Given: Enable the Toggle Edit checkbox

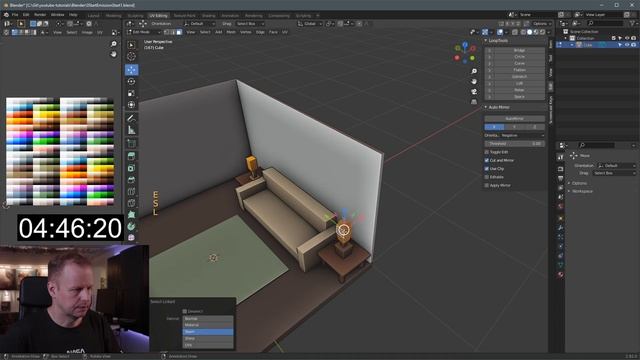Looking at the screenshot, I should coord(487,152).
